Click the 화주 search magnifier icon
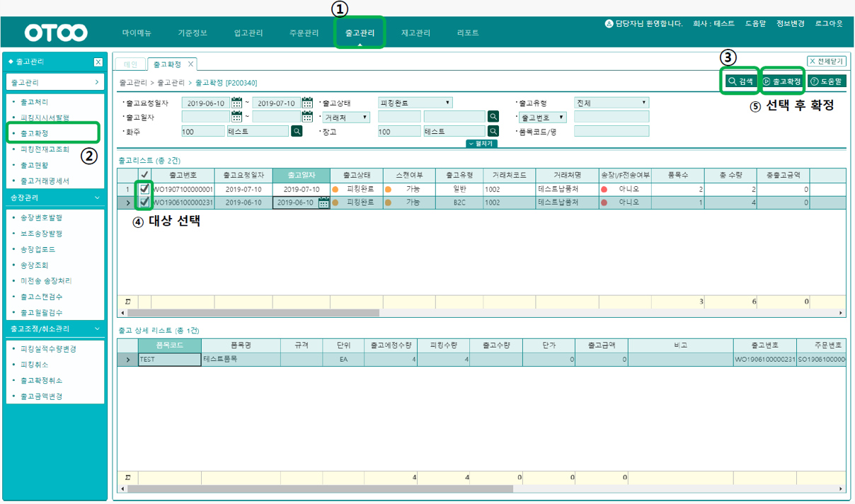Screen dimensions: 855x504 (297, 131)
